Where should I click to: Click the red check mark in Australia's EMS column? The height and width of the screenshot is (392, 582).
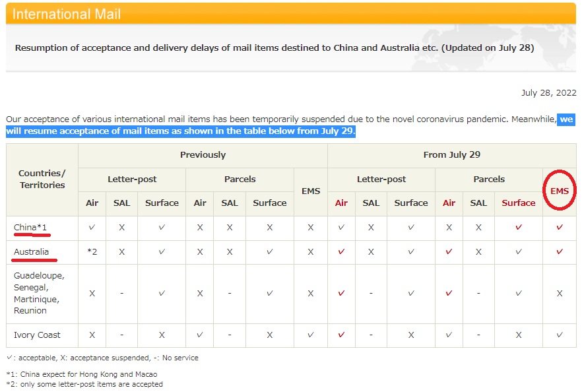click(x=560, y=252)
